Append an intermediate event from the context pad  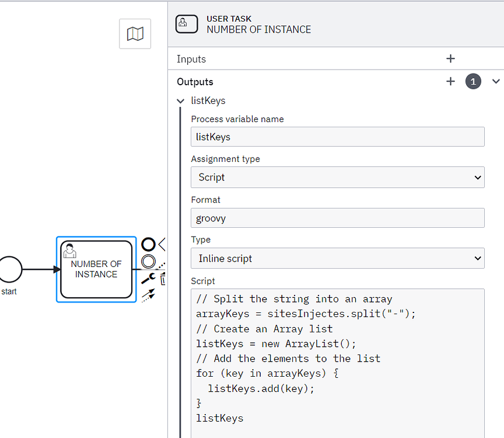[148, 262]
